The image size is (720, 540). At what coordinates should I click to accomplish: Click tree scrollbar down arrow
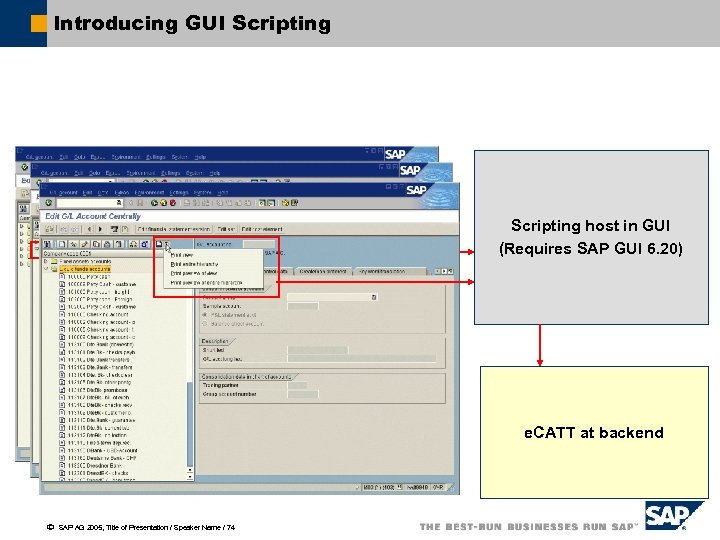pos(190,477)
